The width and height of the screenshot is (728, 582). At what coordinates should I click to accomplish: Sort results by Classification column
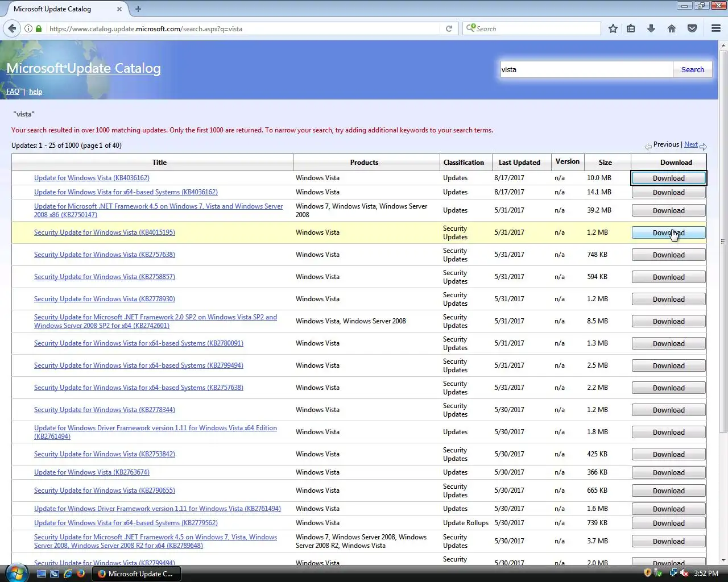click(464, 163)
